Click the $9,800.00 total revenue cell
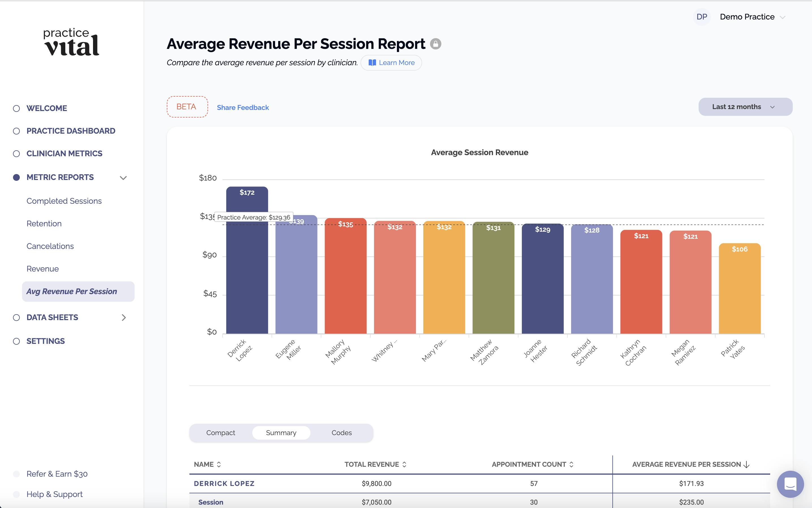The height and width of the screenshot is (508, 812). pos(377,483)
